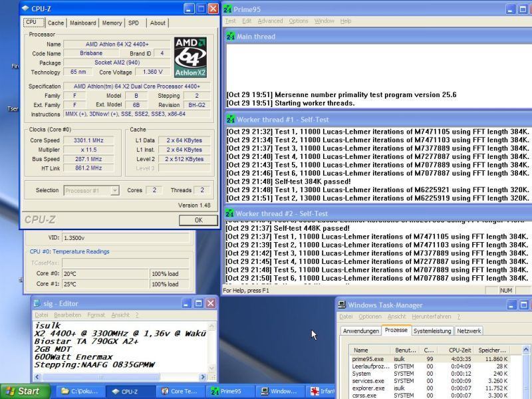
Task: Click 'Biostar TA 790GX A2+' line in editor
Action: tap(86, 341)
